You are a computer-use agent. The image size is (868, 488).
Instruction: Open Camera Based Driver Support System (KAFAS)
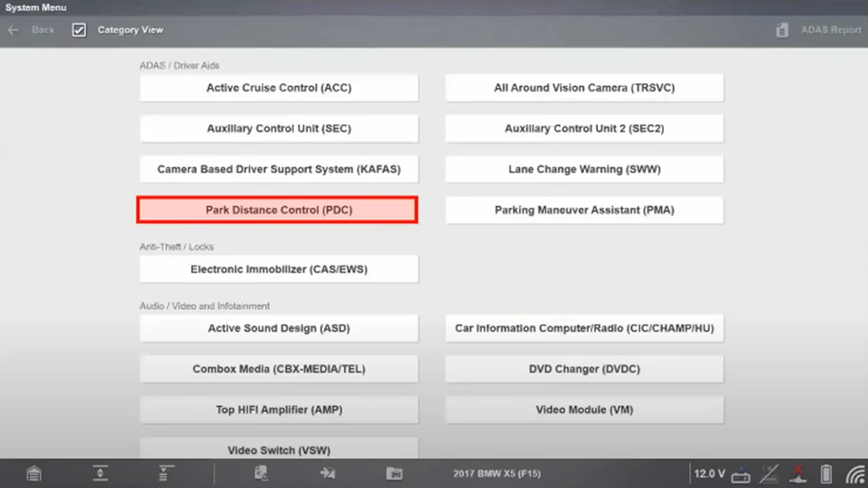(278, 169)
